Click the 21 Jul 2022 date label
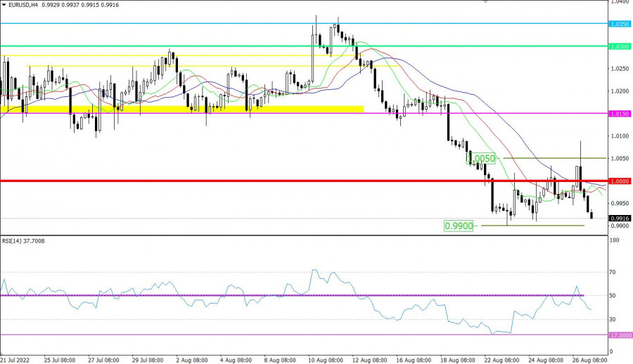This screenshot has height=364, width=633. 17,358
